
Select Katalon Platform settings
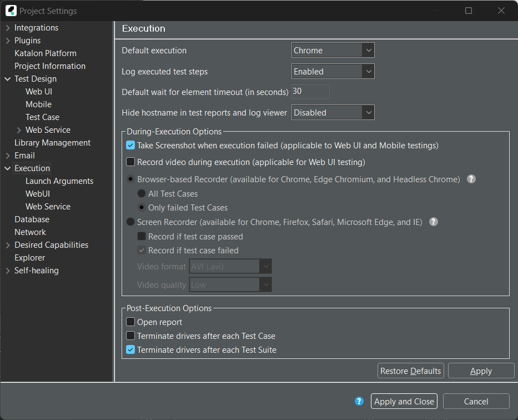[46, 53]
